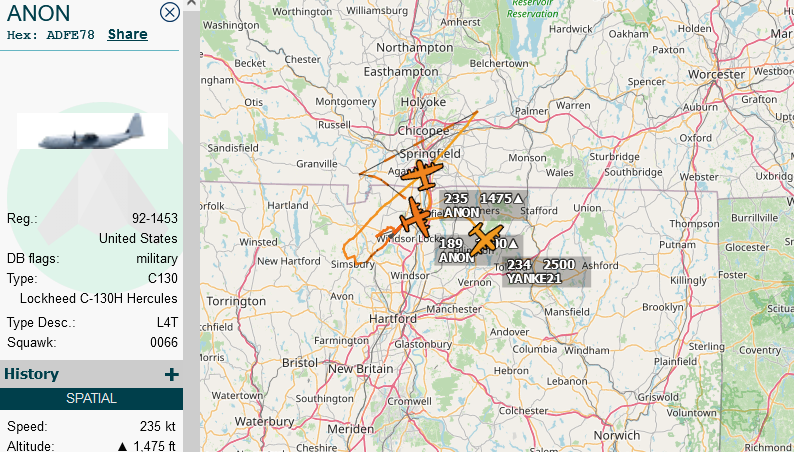Click the Glastonbury label on map
This screenshot has height=452, width=794.
tap(423, 344)
